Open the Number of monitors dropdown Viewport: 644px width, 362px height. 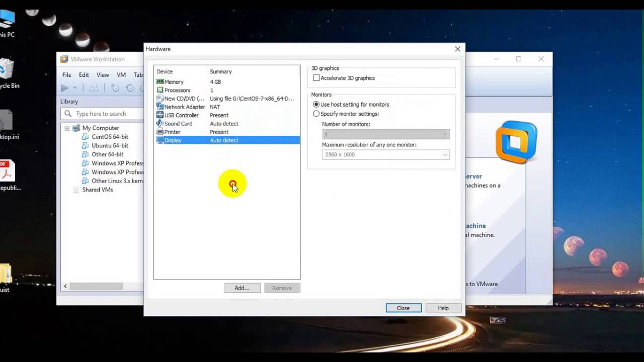386,134
